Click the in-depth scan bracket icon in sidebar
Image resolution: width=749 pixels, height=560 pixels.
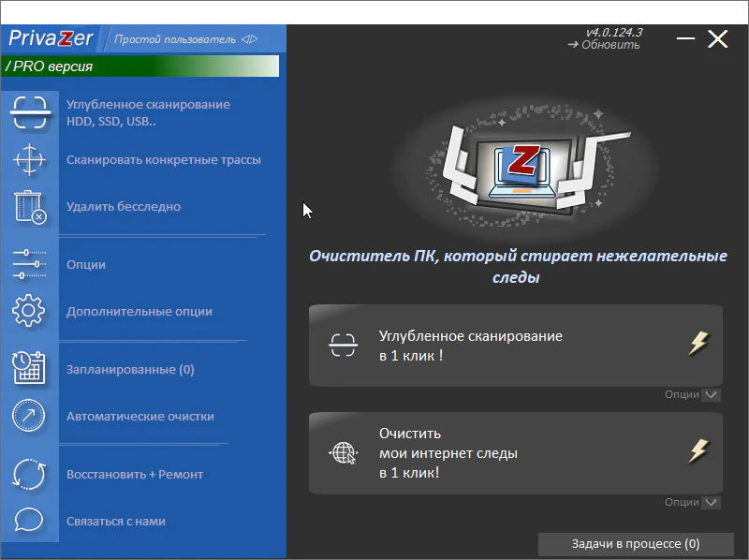pyautogui.click(x=30, y=112)
